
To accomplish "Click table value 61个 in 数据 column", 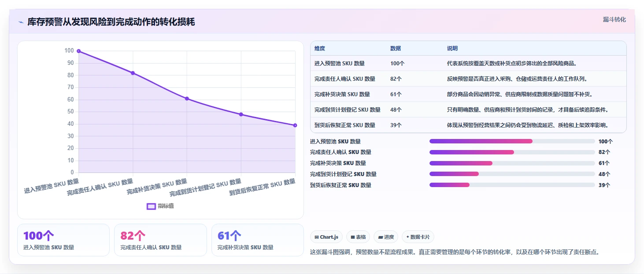I will [x=396, y=94].
